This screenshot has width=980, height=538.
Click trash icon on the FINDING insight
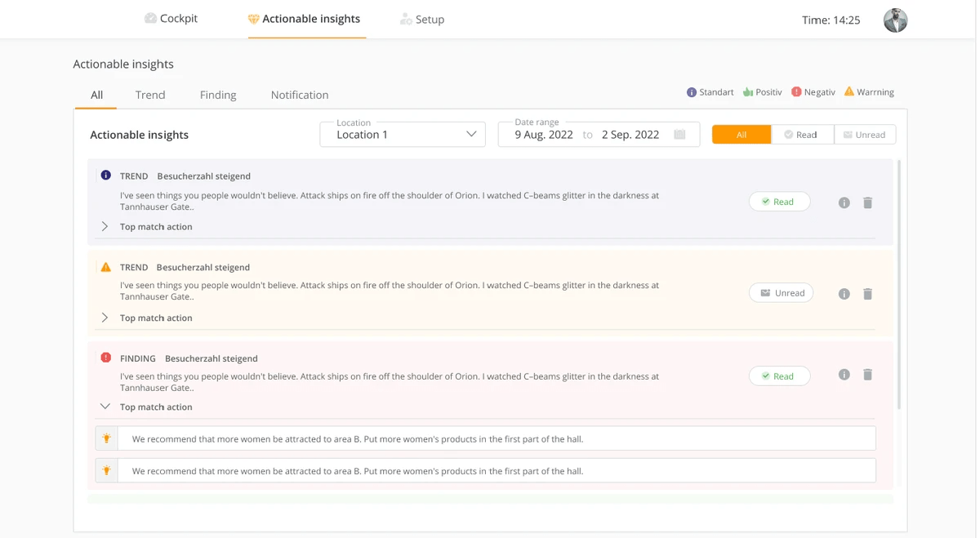click(x=867, y=375)
